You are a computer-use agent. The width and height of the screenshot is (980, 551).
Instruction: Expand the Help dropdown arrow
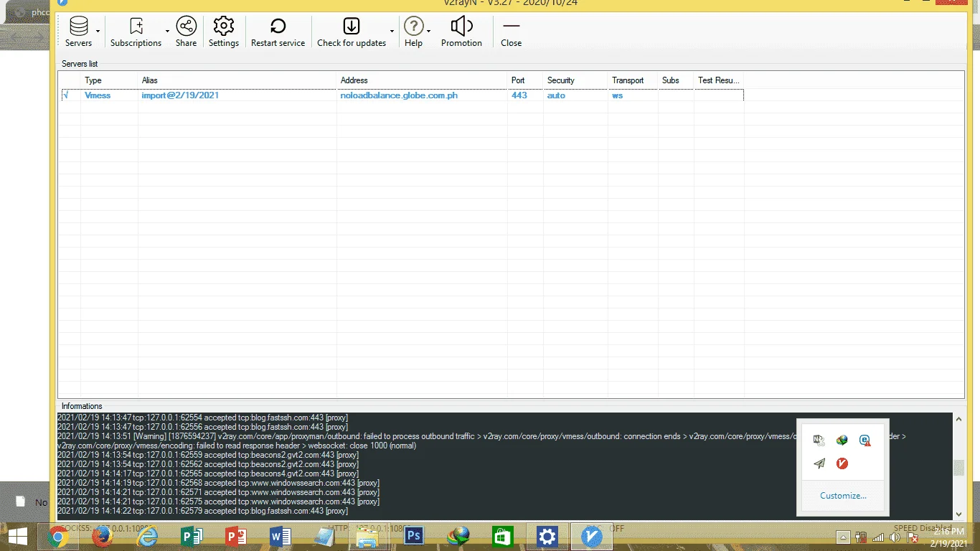429,32
